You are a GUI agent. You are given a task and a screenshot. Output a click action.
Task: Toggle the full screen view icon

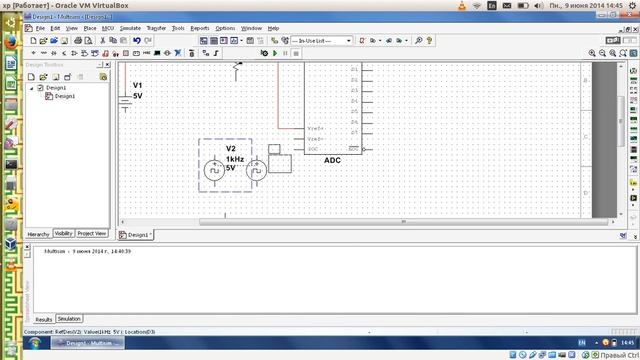[633, 53]
